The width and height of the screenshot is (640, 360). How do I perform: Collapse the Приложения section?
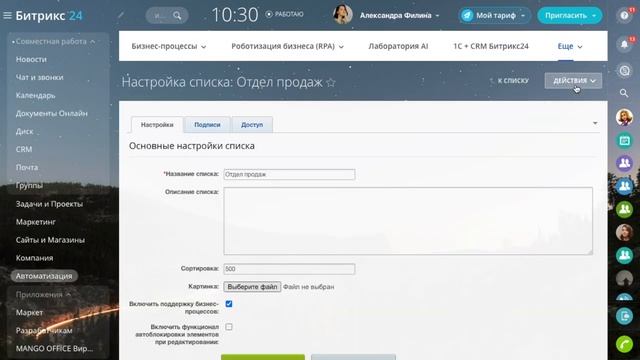pyautogui.click(x=43, y=294)
